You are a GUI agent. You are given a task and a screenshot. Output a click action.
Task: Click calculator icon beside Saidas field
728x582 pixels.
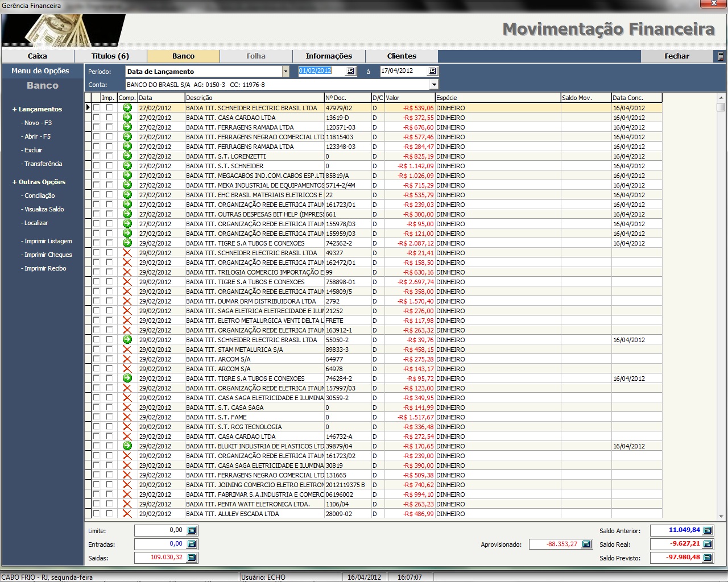pos(192,558)
